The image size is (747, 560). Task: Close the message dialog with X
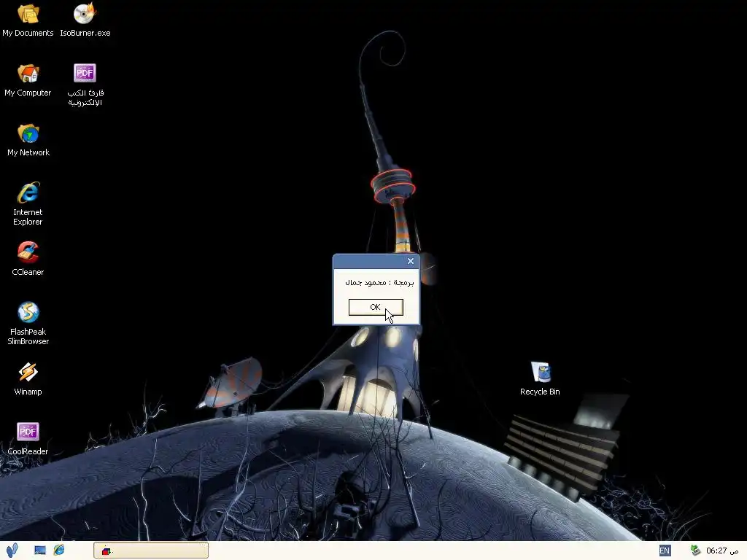411,261
